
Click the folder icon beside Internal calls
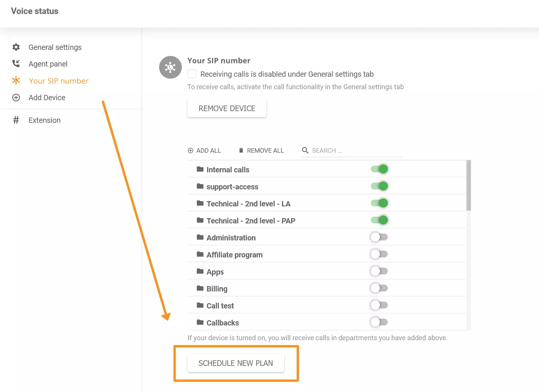coord(200,169)
